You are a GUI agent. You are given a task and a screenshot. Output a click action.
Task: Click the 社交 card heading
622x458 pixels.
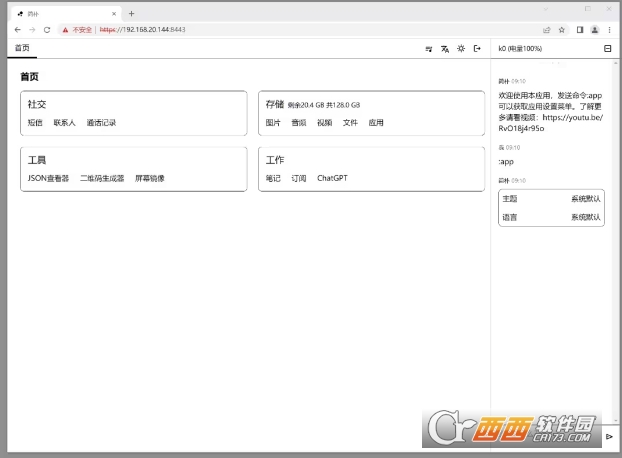click(37, 104)
